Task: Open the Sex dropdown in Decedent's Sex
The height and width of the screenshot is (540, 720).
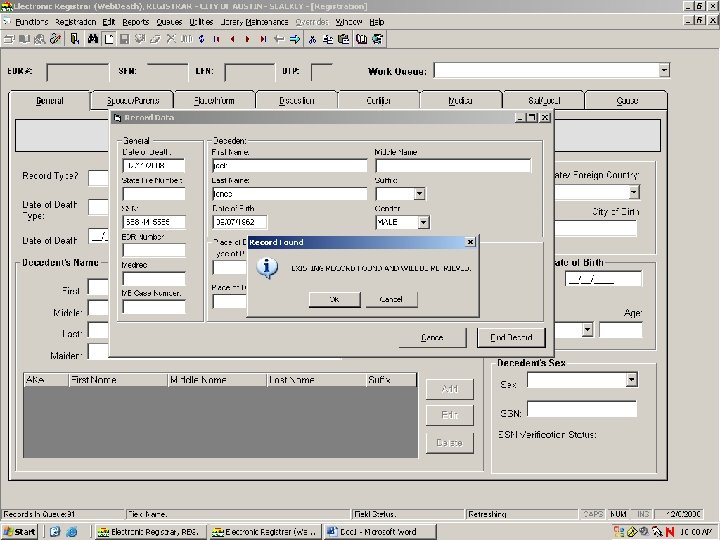Action: 632,379
